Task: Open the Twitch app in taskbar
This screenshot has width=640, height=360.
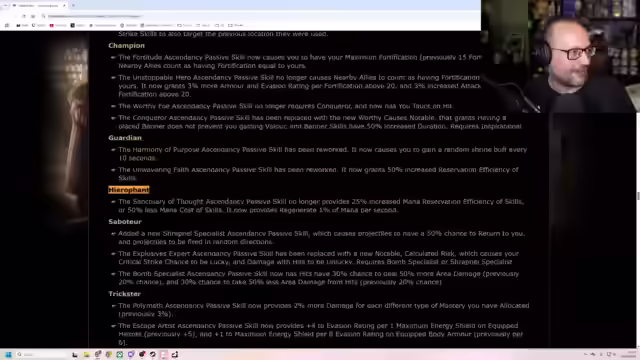Action: 131,355
